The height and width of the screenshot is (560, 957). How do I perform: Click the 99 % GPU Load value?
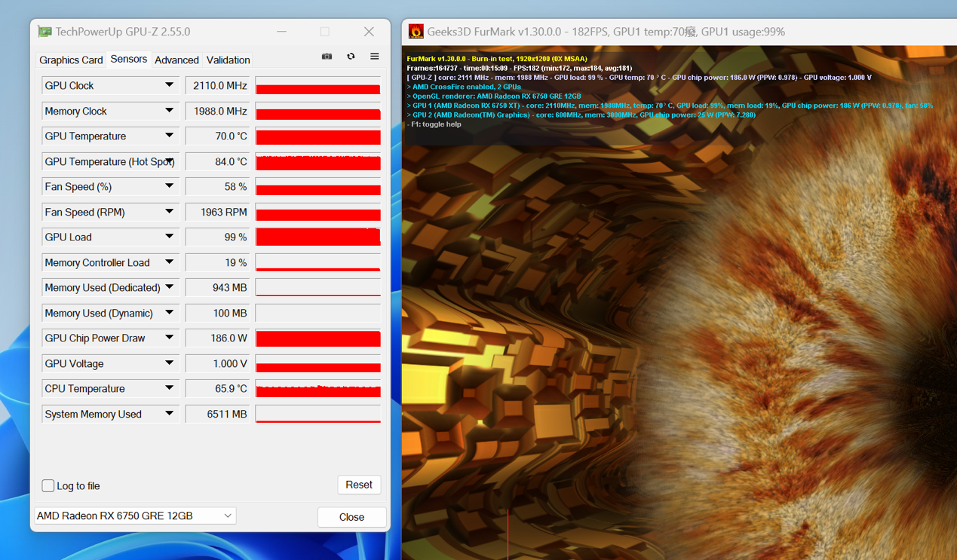tap(217, 237)
